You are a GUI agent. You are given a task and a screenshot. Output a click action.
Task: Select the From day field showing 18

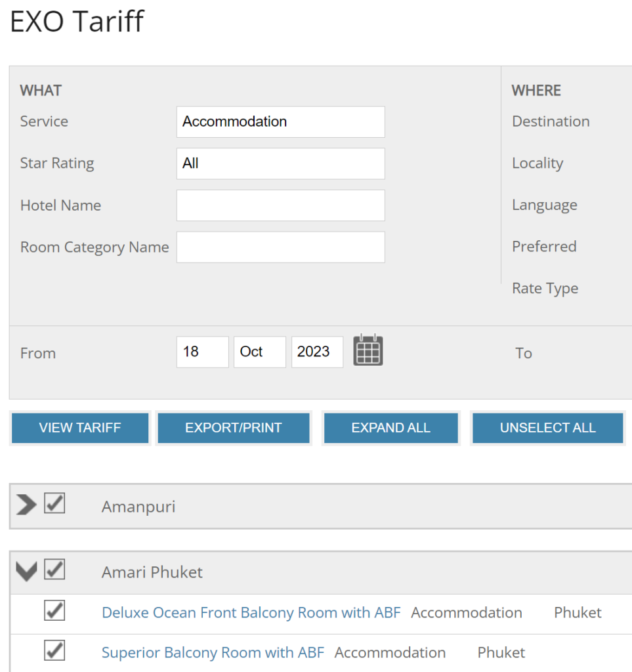(x=202, y=352)
